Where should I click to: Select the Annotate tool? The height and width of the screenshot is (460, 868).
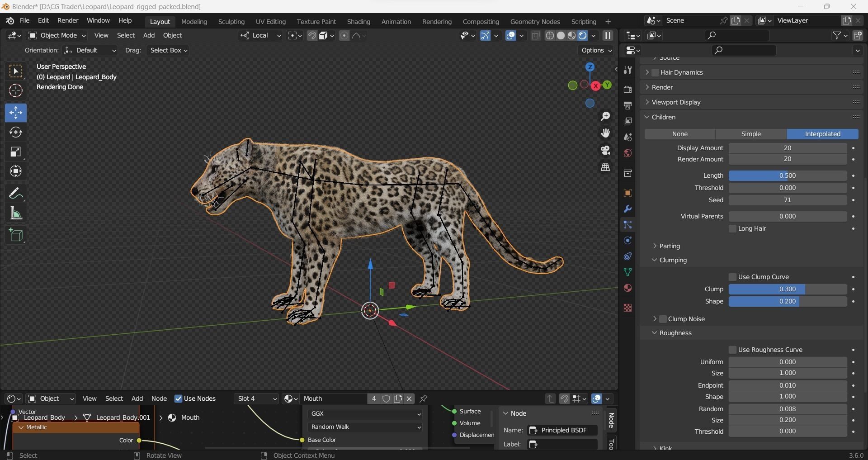click(x=16, y=194)
